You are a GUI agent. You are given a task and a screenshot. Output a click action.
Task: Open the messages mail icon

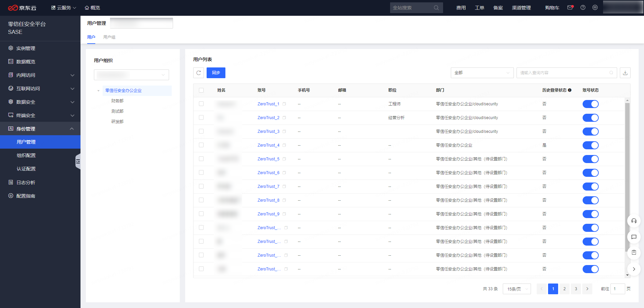[x=570, y=7]
